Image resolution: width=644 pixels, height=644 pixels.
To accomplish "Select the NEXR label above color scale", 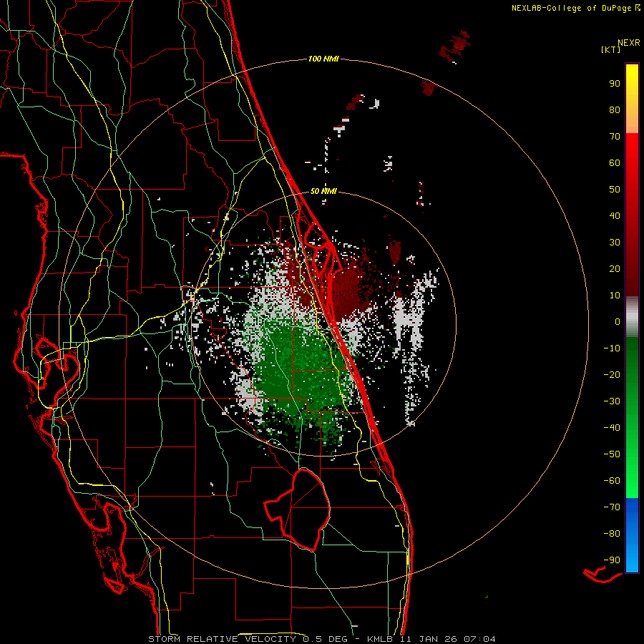I will tap(628, 43).
